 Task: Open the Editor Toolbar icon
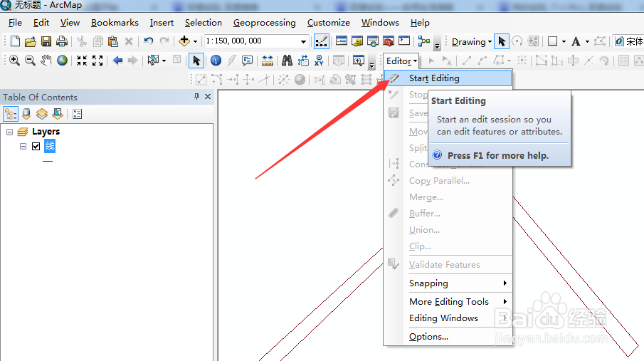(x=321, y=41)
